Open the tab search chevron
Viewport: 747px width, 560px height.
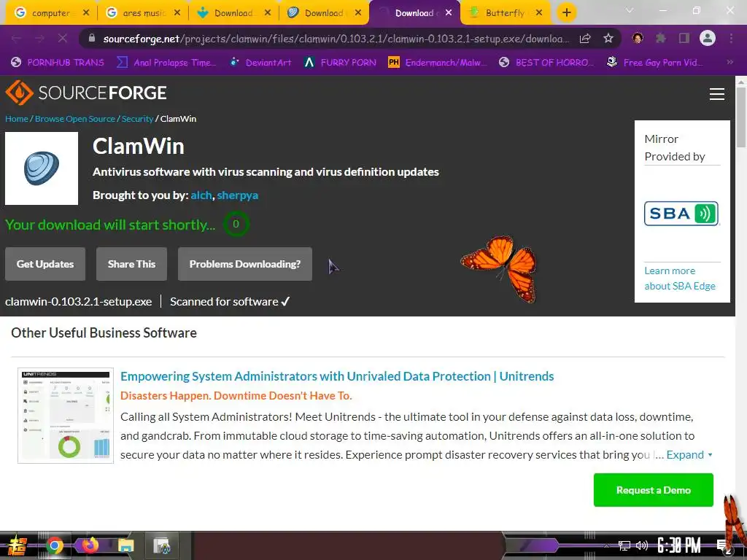pyautogui.click(x=630, y=10)
